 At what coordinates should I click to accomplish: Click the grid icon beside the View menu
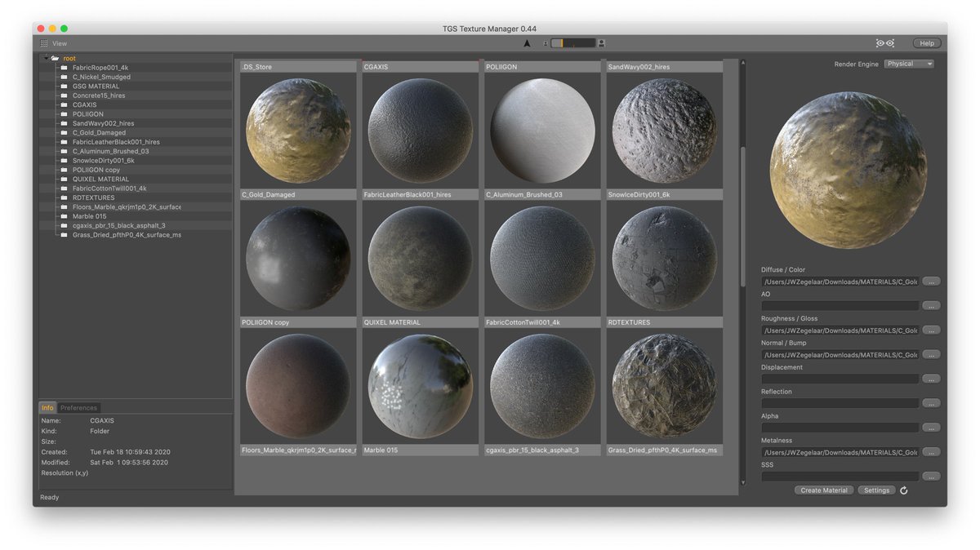pyautogui.click(x=43, y=43)
